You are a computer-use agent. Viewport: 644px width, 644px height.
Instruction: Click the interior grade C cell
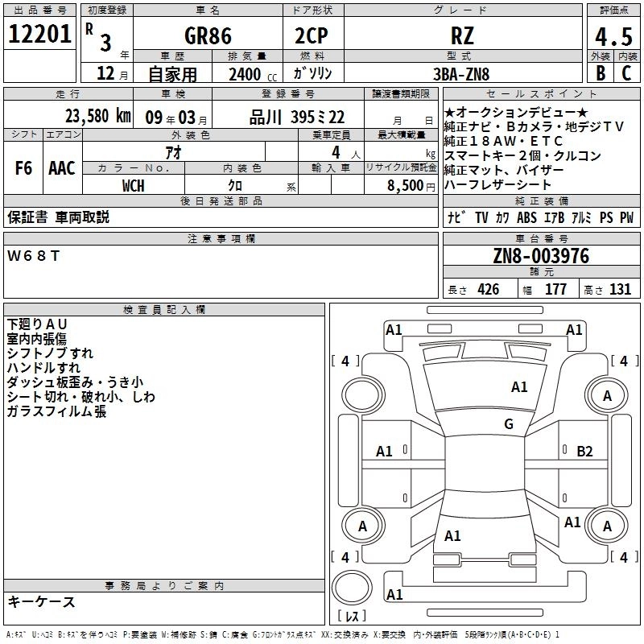coord(626,72)
